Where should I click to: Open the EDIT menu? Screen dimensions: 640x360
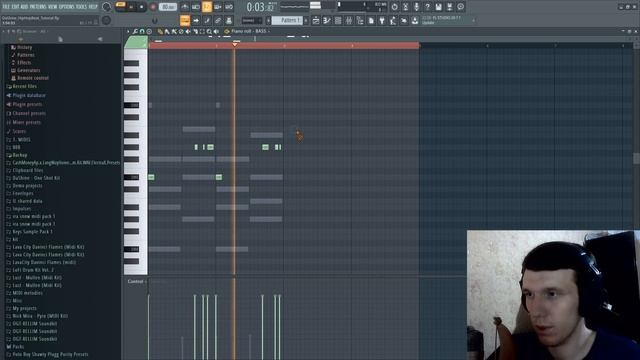pyautogui.click(x=16, y=7)
